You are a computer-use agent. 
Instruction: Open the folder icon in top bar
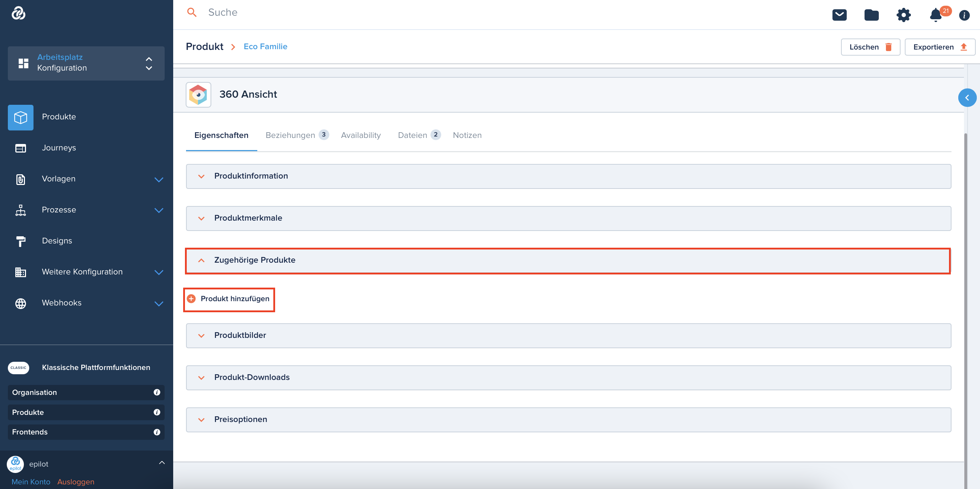871,15
